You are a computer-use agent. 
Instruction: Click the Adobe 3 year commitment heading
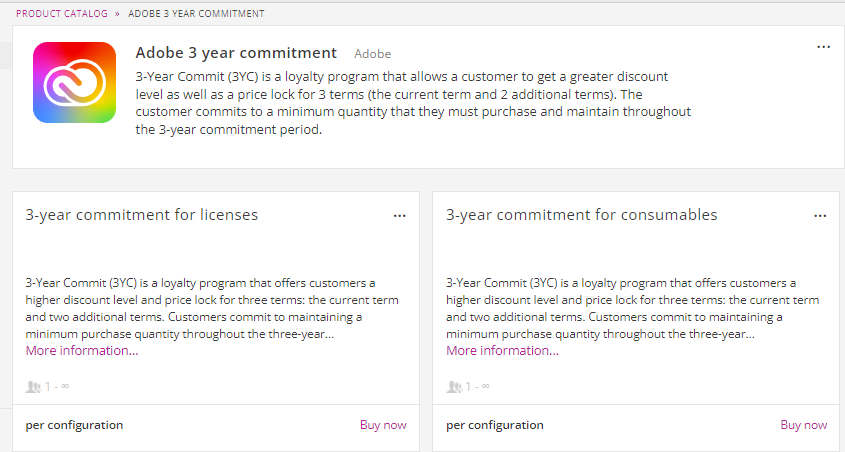236,53
